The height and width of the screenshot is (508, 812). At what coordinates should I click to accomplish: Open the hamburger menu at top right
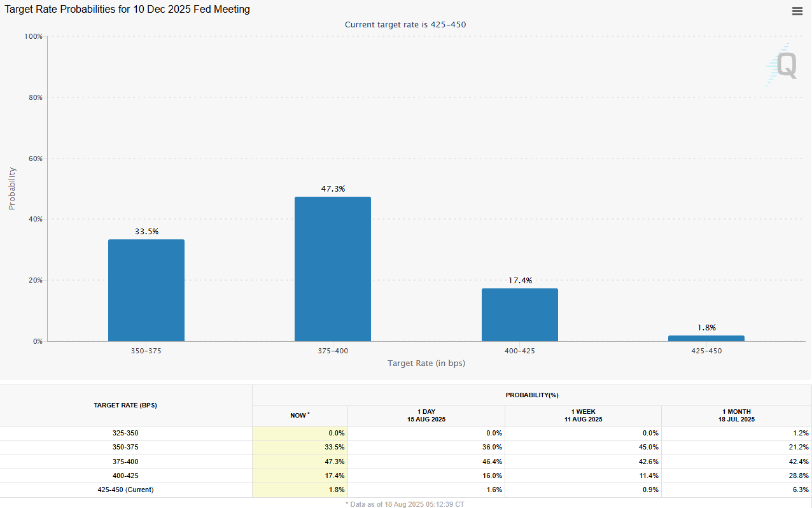[x=797, y=11]
